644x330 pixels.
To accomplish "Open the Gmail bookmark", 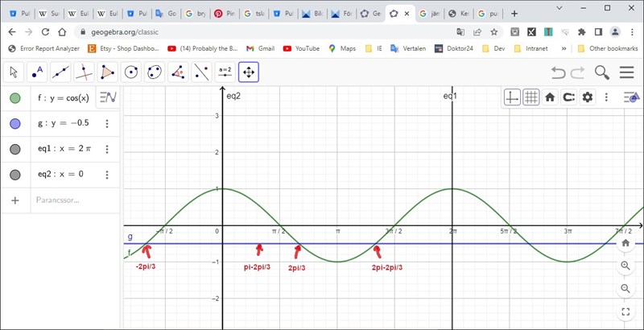I will [261, 48].
